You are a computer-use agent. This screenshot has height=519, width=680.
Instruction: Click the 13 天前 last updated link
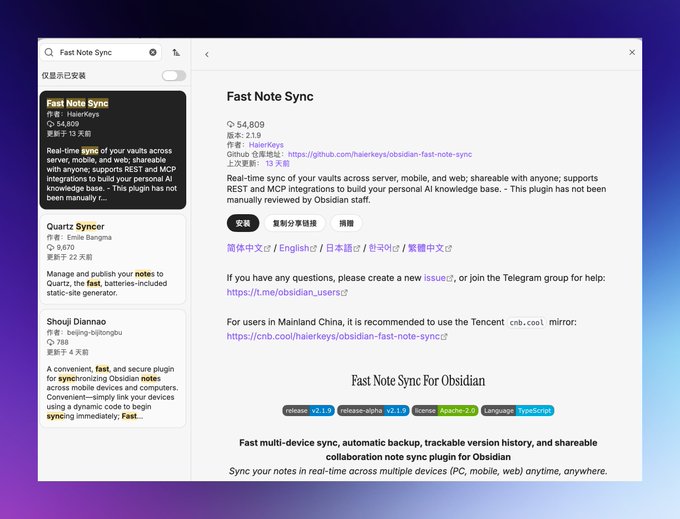point(277,163)
